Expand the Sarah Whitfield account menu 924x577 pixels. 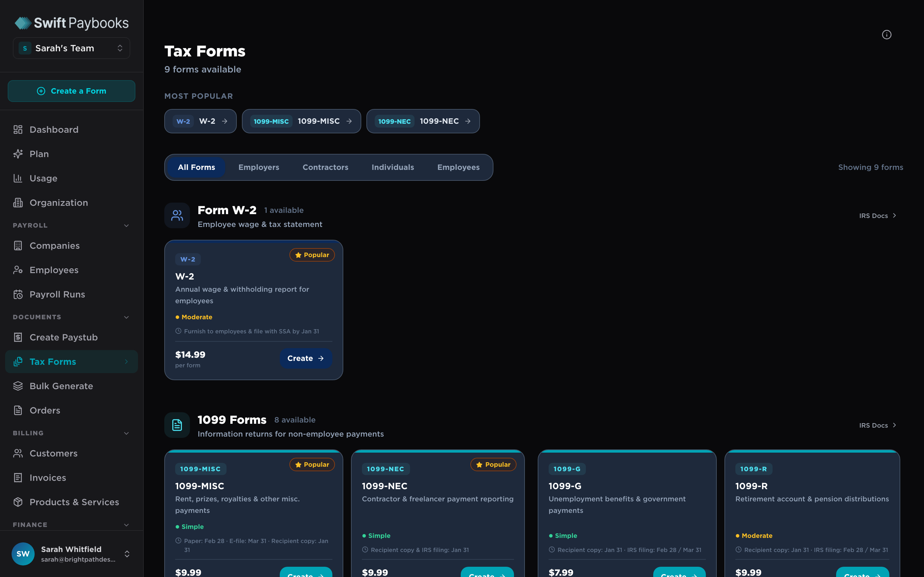click(127, 554)
